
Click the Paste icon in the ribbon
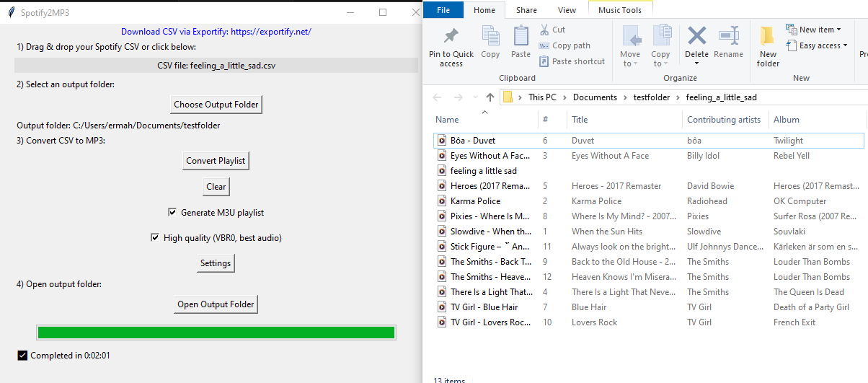tap(521, 36)
